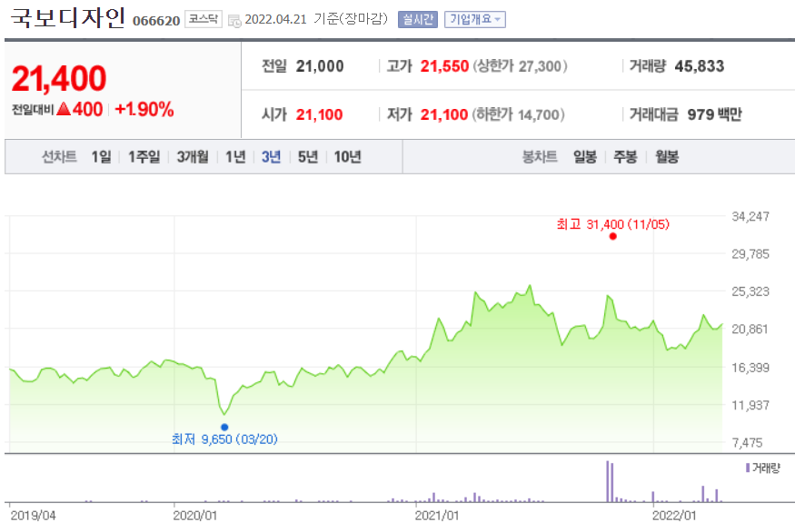The image size is (795, 532).
Task: Click the 시가 21,100 value
Action: click(320, 114)
